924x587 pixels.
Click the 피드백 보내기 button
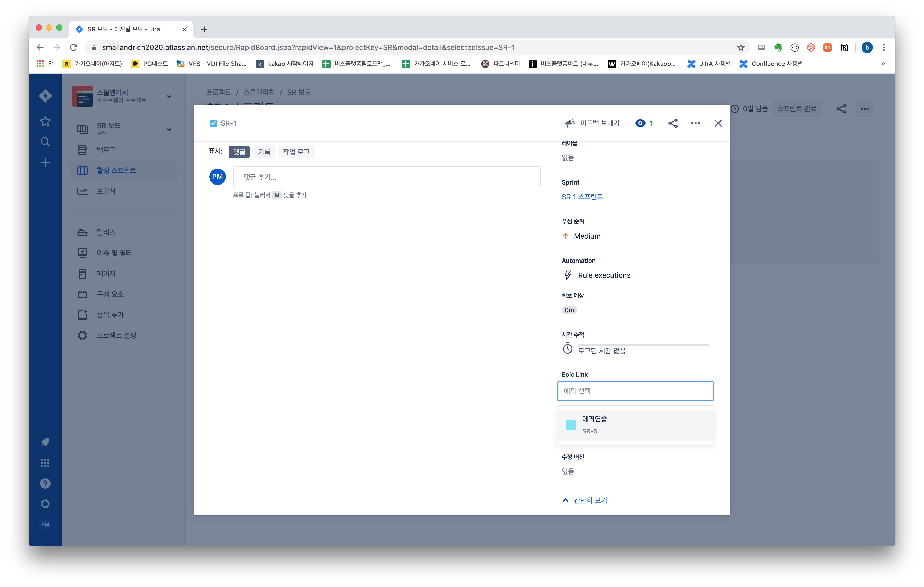(592, 123)
